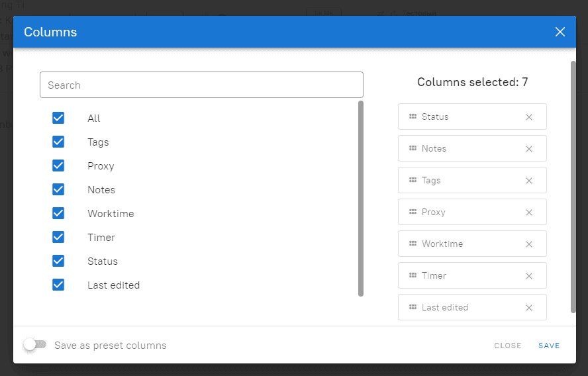Click the grip icon on Worktime chip
This screenshot has width=588, height=376.
(413, 244)
